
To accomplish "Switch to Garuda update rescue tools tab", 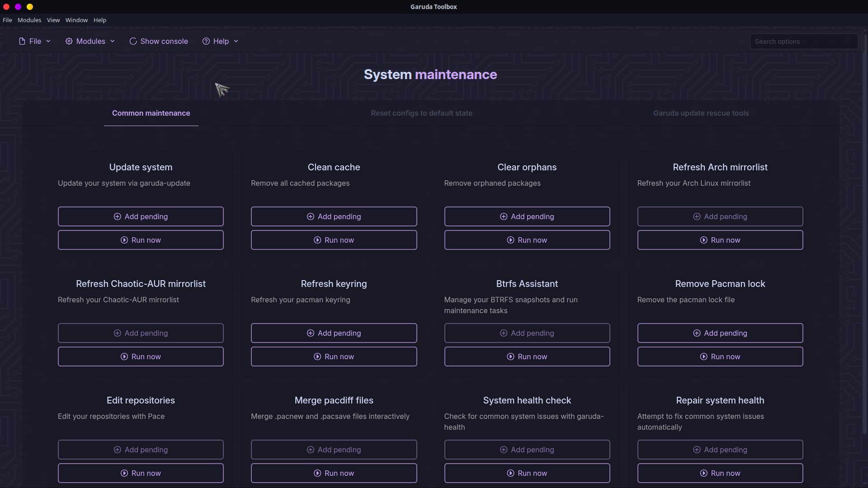I will coord(701,113).
